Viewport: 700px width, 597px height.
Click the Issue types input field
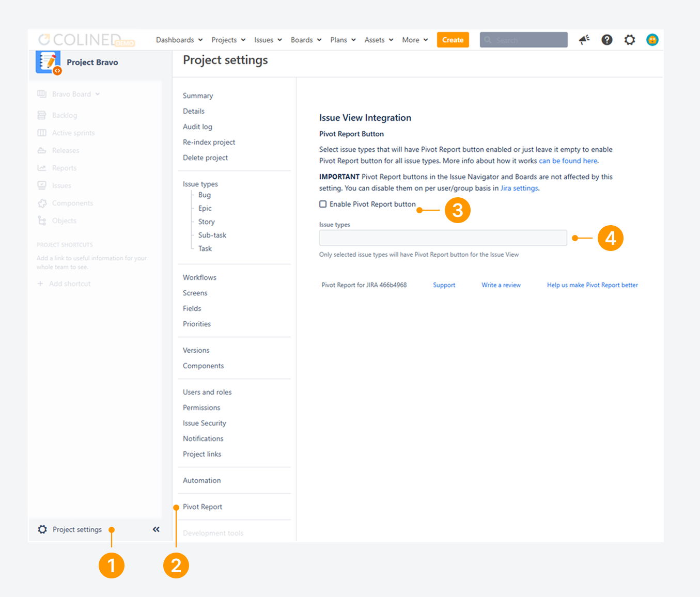(443, 238)
